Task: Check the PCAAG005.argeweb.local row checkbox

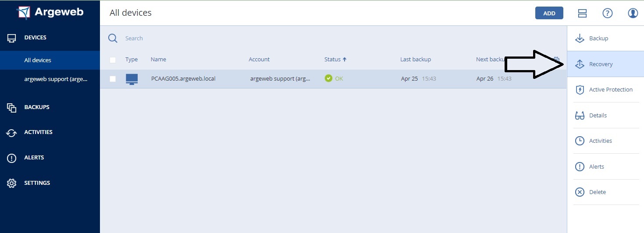Action: [x=113, y=79]
